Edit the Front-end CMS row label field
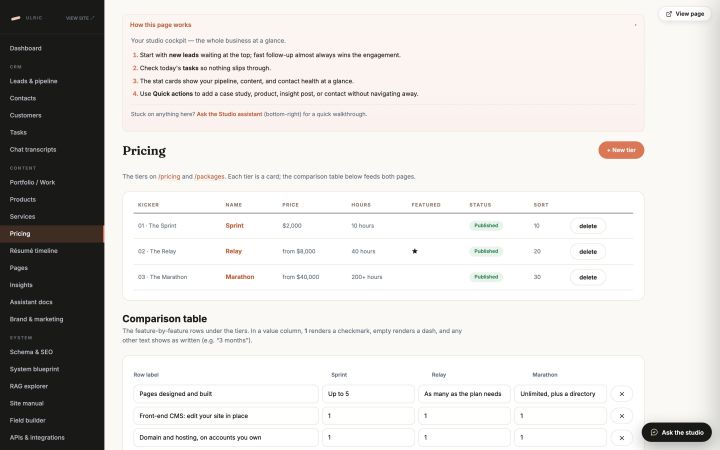 226,416
